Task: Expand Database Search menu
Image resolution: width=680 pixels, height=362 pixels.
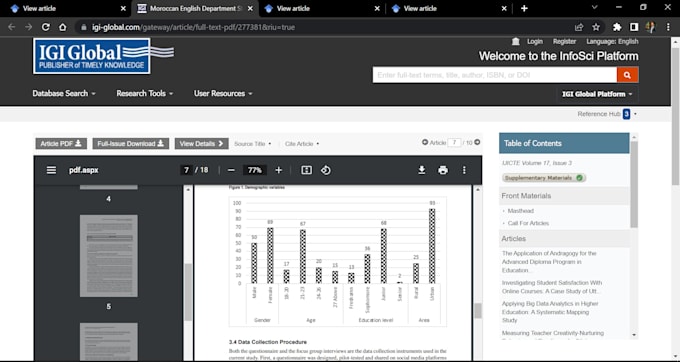Action: click(x=64, y=93)
